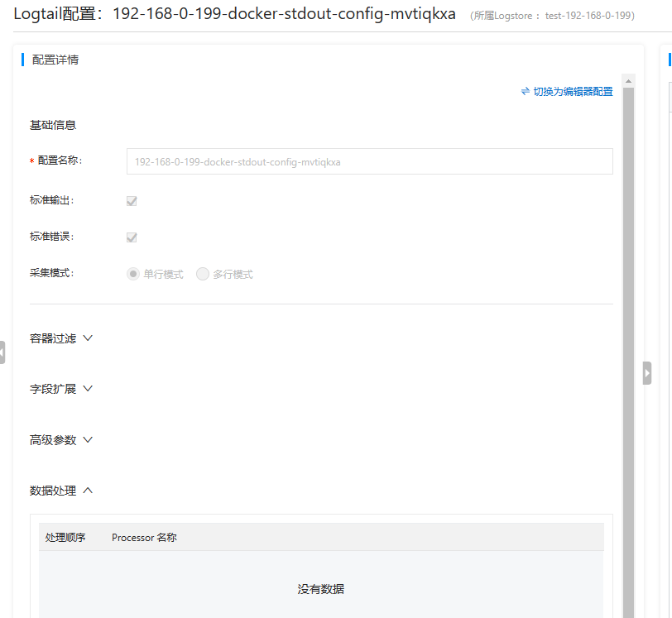Toggle the 标准输出 checkbox

pos(132,201)
